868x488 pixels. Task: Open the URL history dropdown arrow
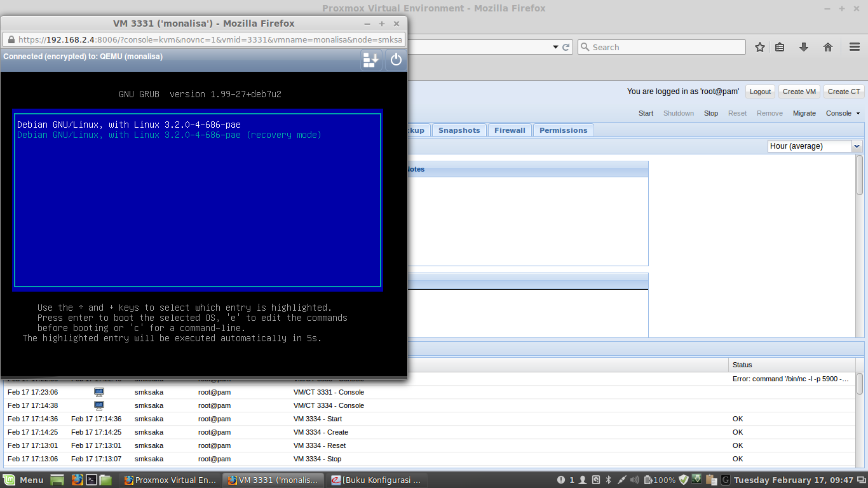pos(555,47)
